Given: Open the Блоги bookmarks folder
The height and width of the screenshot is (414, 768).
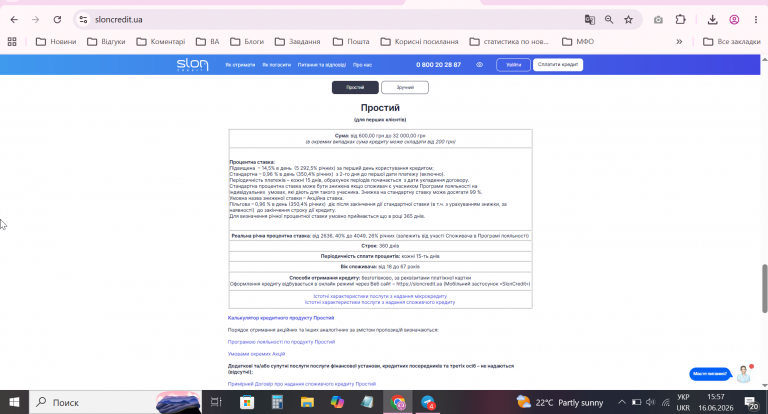Looking at the screenshot, I should [x=247, y=42].
